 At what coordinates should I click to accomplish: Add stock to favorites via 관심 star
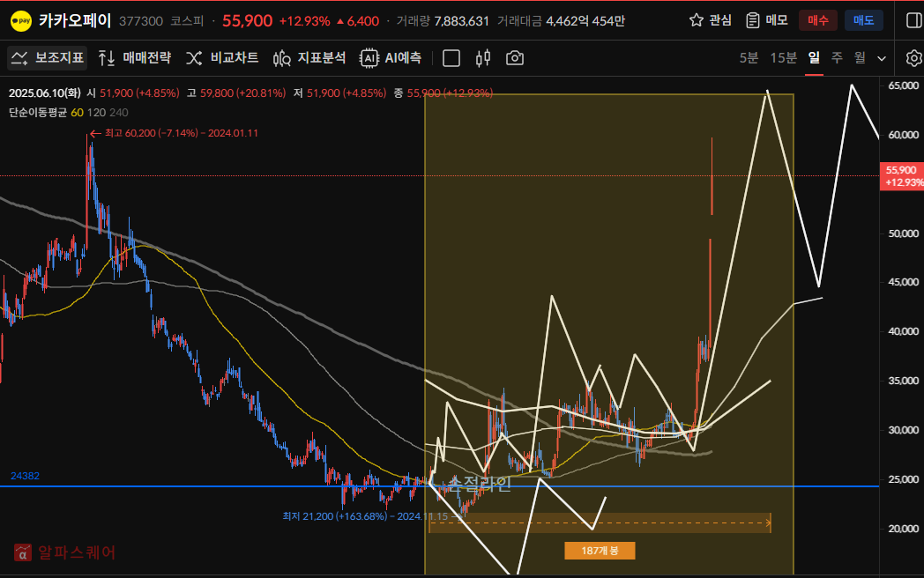pos(710,20)
